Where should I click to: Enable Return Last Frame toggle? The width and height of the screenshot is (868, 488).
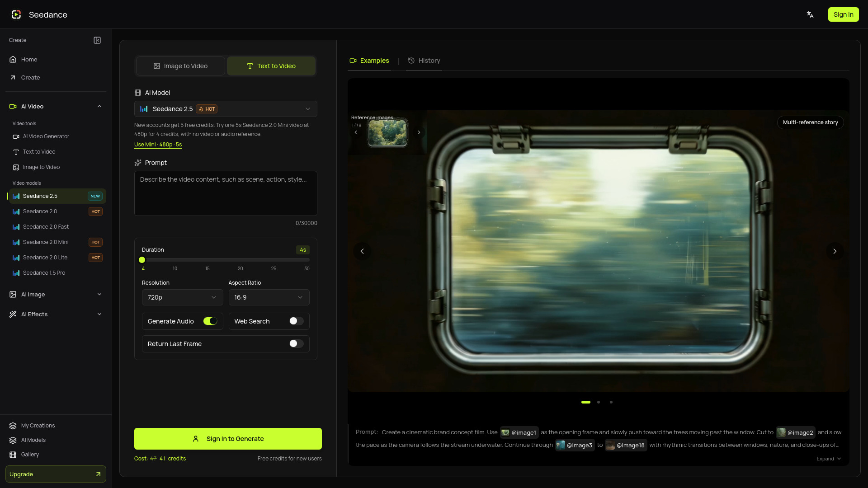point(297,344)
